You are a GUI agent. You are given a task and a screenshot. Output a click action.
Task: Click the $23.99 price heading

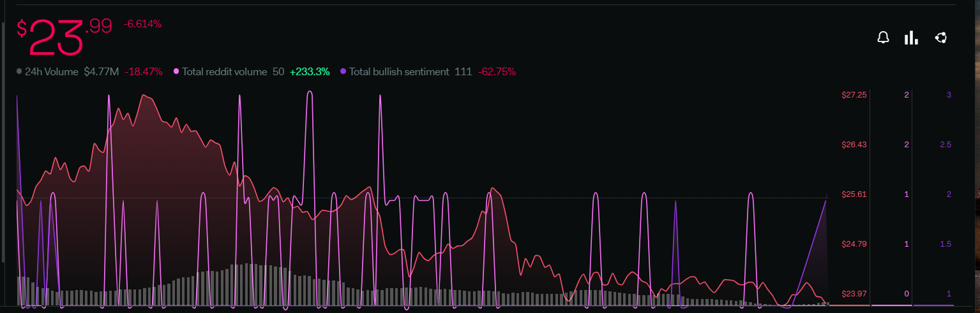pyautogui.click(x=64, y=37)
